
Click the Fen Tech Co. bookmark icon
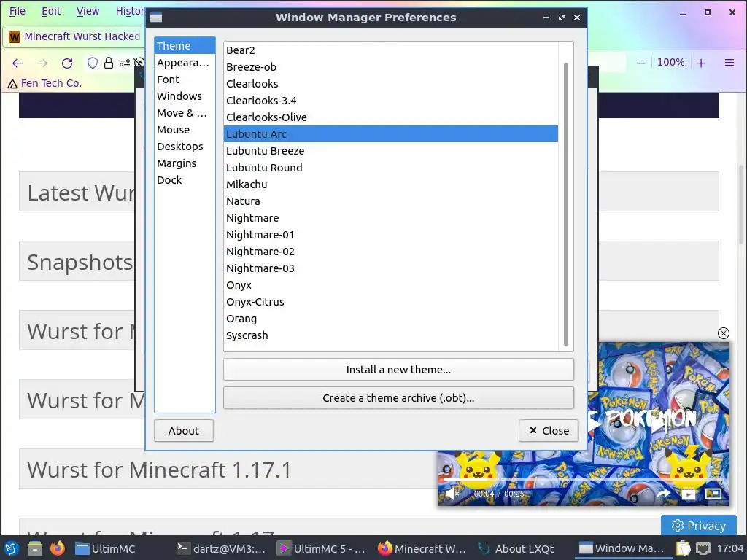point(12,84)
